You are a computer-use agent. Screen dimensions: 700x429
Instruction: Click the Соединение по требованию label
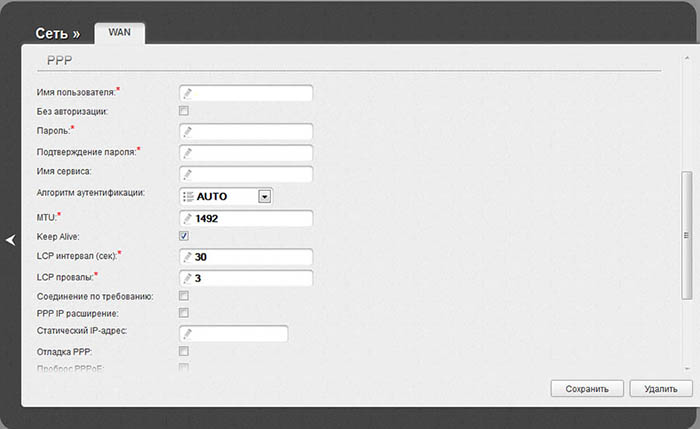(x=95, y=296)
